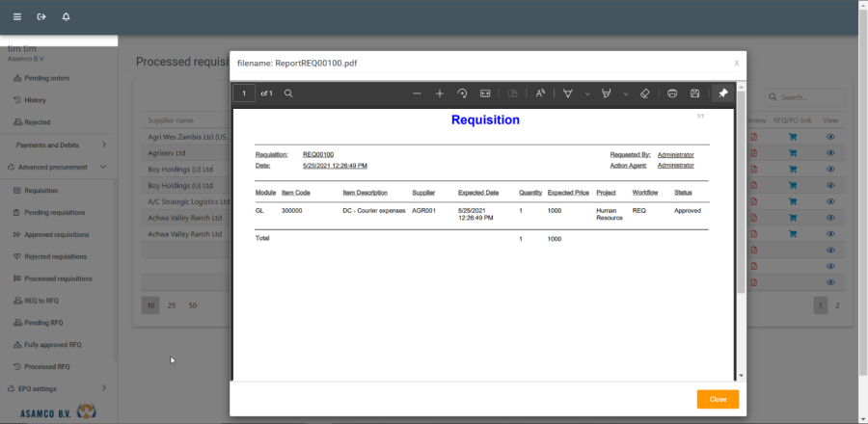Toggle the hamburger sidebar menu
This screenshot has height=424, width=868.
[x=16, y=16]
